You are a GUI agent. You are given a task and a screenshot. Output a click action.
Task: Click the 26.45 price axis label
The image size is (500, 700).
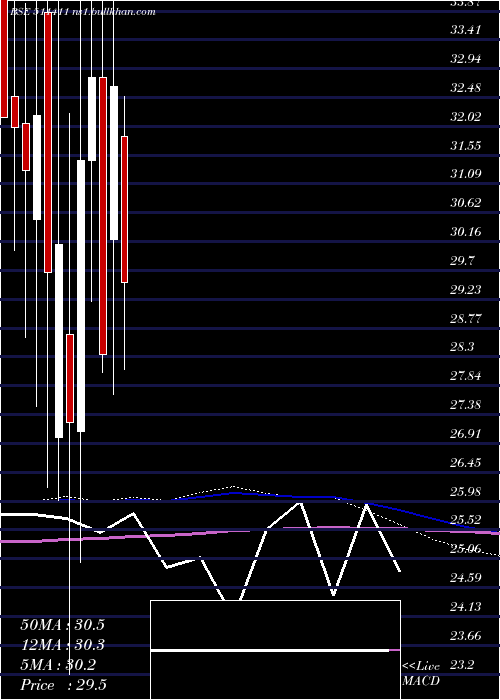(466, 462)
